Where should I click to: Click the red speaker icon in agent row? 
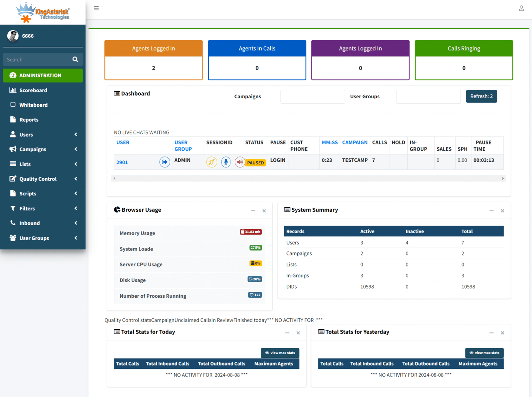pyautogui.click(x=239, y=162)
